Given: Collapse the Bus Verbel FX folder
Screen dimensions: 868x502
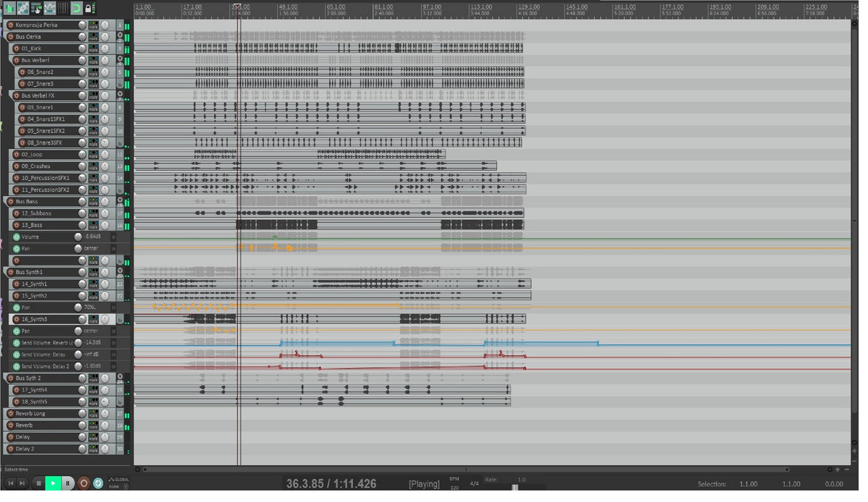Looking at the screenshot, I should pyautogui.click(x=120, y=95).
